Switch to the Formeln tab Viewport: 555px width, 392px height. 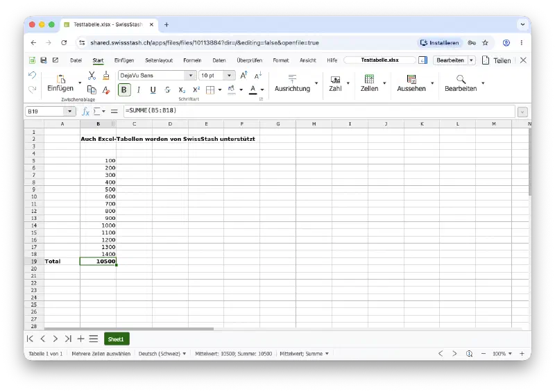tap(192, 60)
